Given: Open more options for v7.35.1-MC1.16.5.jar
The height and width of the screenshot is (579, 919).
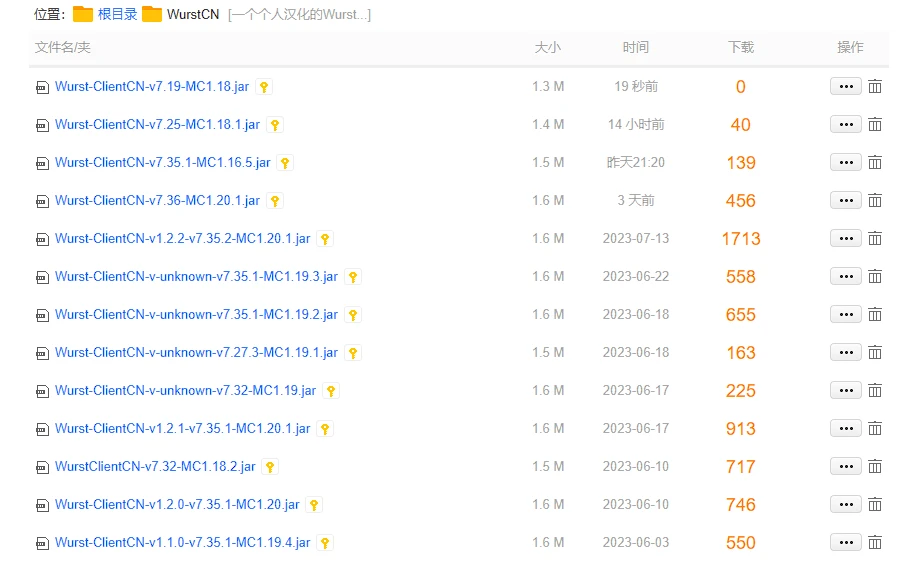Looking at the screenshot, I should coord(846,163).
